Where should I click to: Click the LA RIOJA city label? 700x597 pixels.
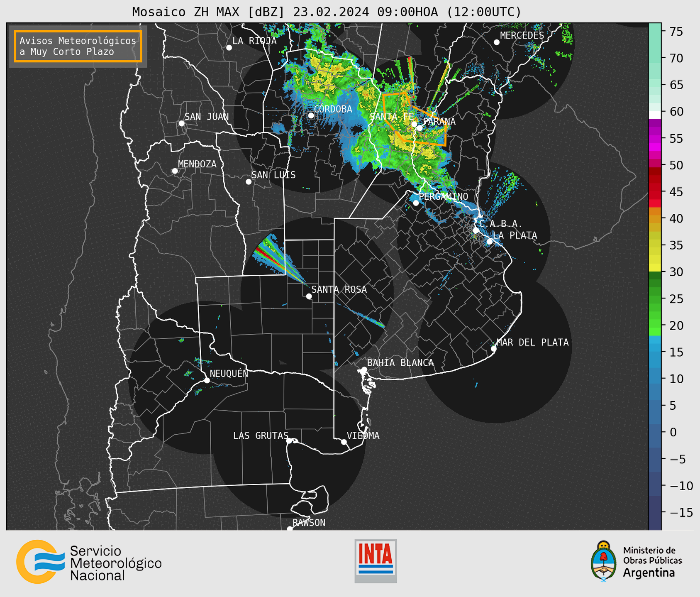pyautogui.click(x=254, y=41)
